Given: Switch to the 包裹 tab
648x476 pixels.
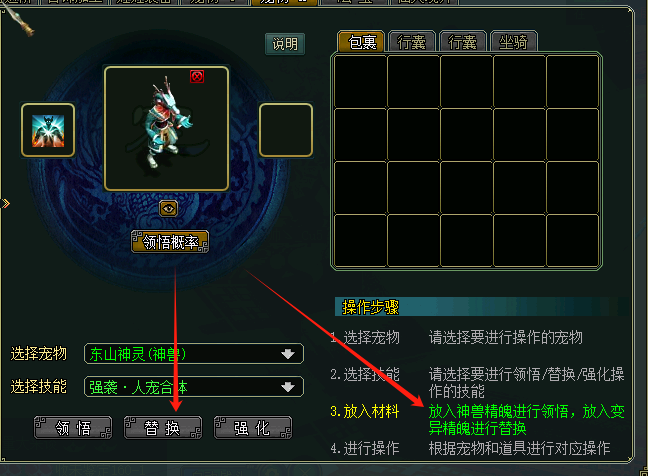Looking at the screenshot, I should coord(362,41).
